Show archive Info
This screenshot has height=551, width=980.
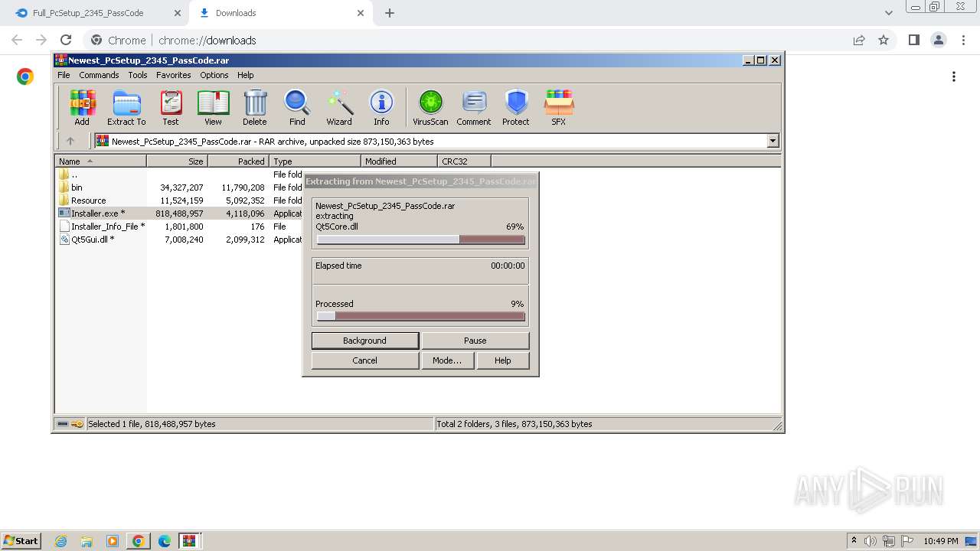tap(381, 107)
